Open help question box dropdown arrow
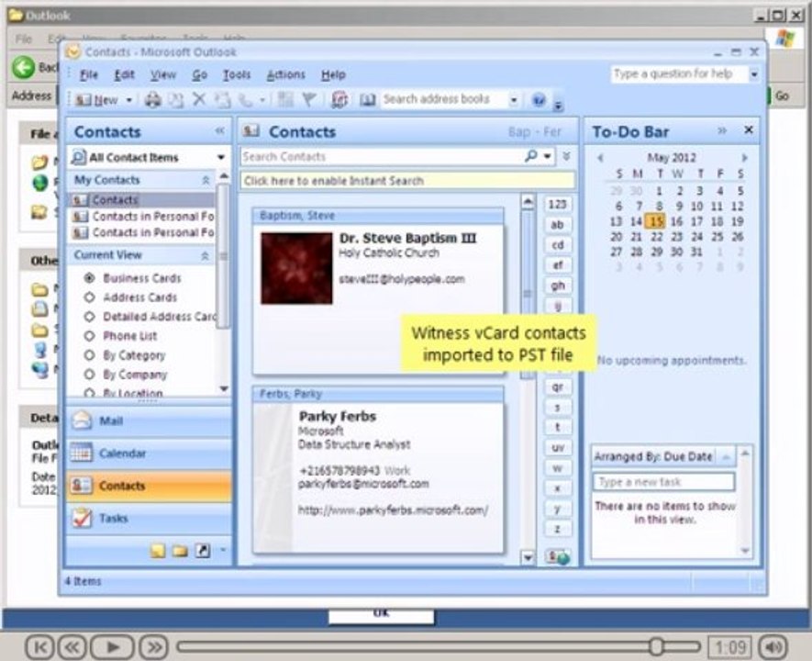812x661 pixels. 754,74
